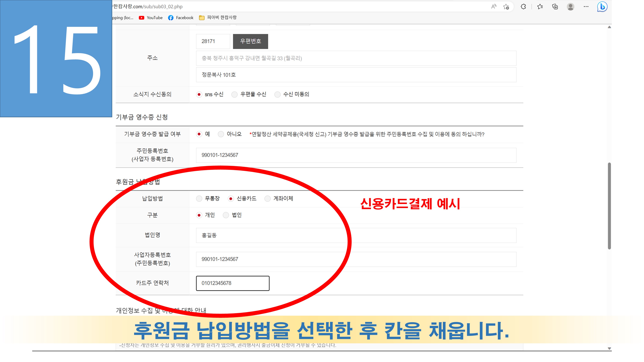The image size is (644, 362).
Task: Select the 법인 radio option
Action: point(226,215)
